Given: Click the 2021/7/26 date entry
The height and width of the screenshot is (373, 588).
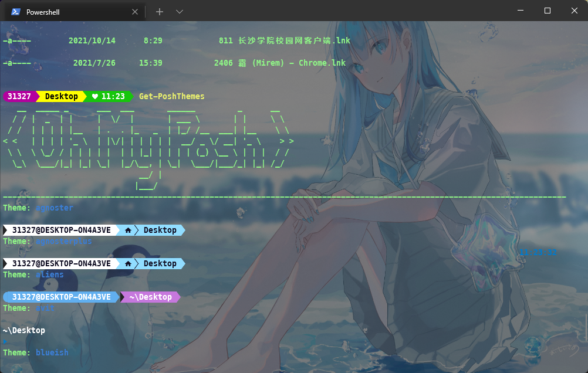Looking at the screenshot, I should (94, 63).
